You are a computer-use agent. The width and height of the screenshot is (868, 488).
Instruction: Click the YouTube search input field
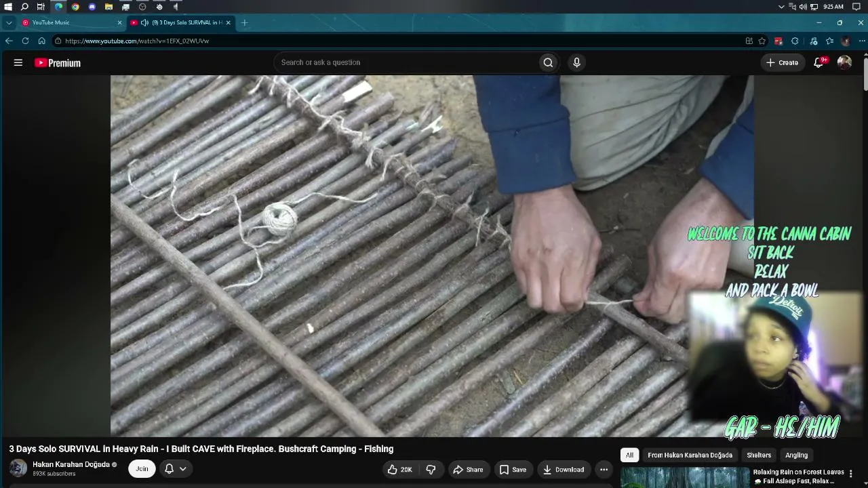point(406,62)
